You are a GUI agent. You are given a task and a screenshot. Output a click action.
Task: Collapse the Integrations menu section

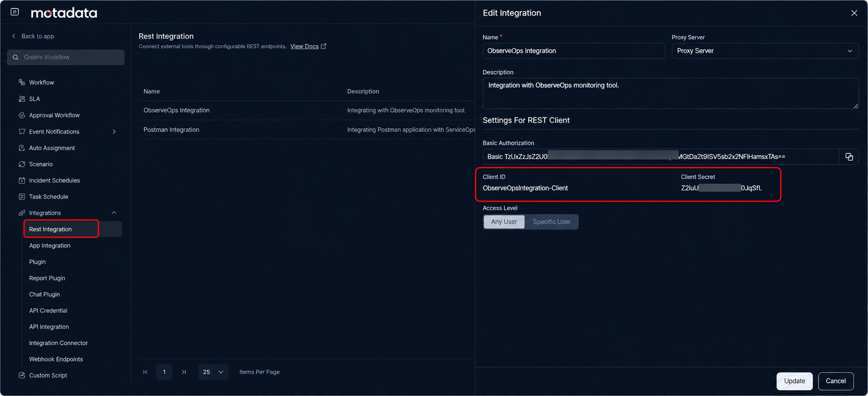114,213
